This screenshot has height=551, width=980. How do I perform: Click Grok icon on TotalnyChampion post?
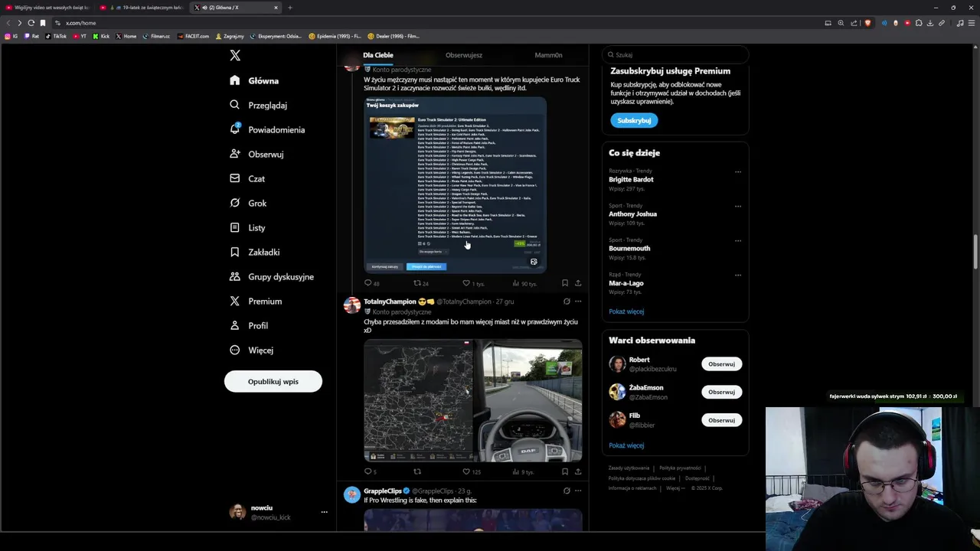pos(567,302)
